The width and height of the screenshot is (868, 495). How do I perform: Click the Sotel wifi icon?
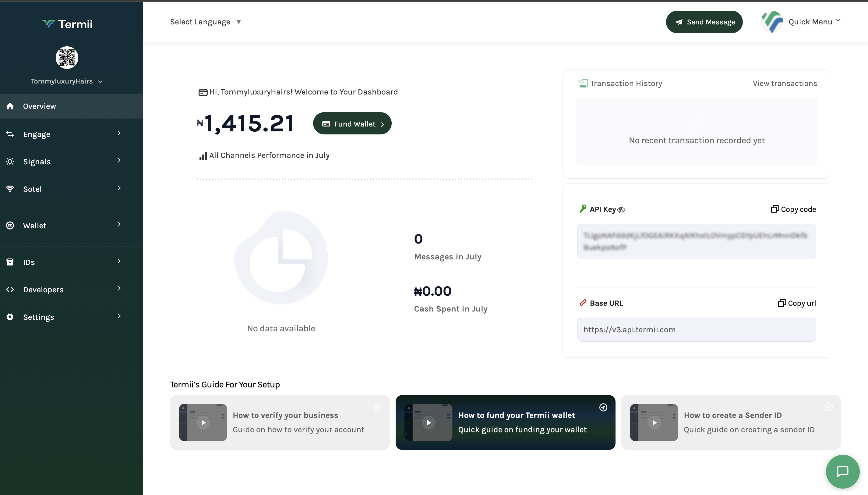click(10, 189)
